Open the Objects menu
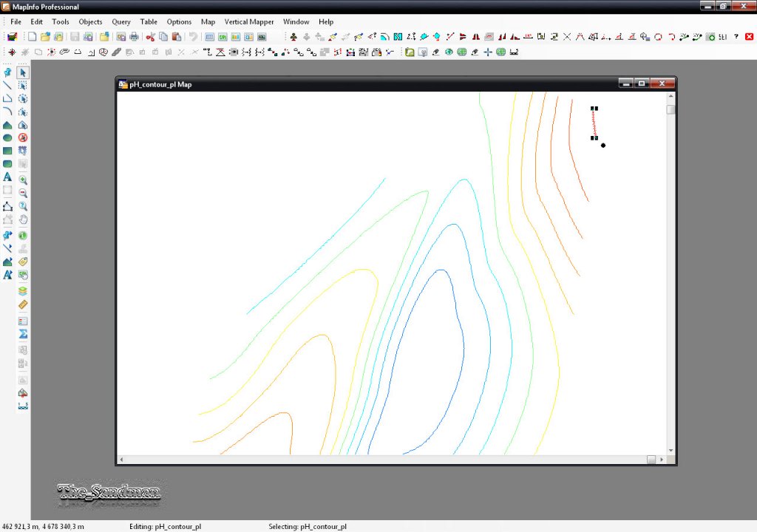Viewport: 757px width, 532px height. [x=90, y=21]
